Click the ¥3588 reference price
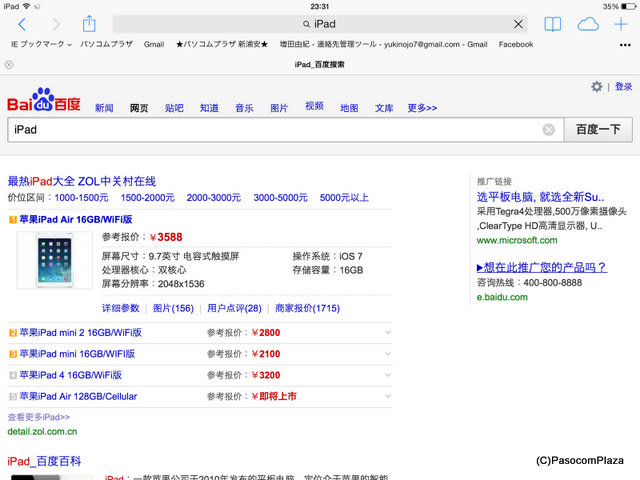The height and width of the screenshot is (480, 640). tap(166, 237)
